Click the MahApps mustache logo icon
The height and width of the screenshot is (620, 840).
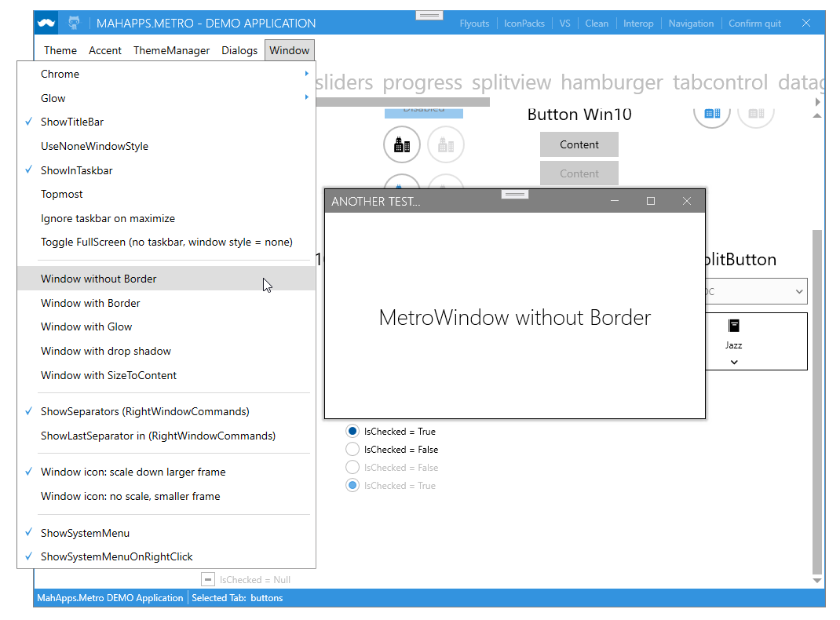[46, 23]
